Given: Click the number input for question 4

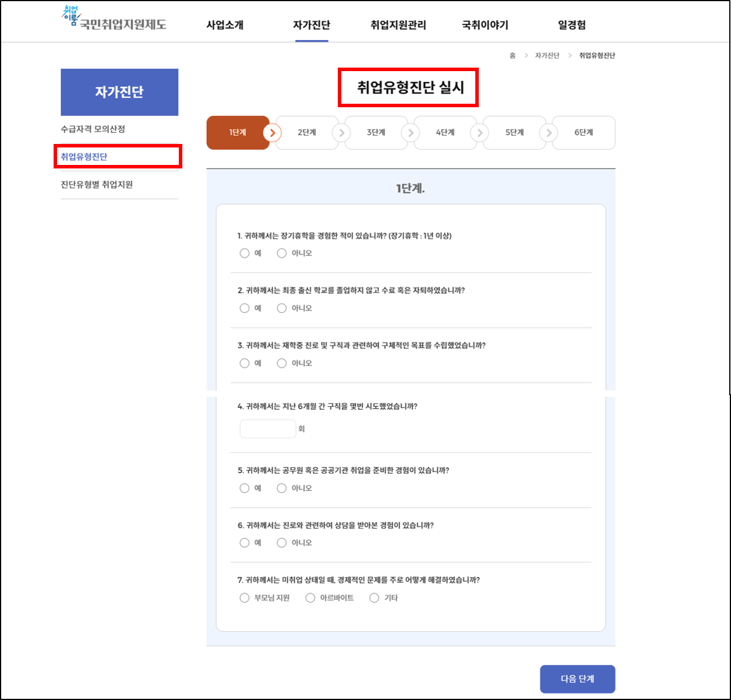Looking at the screenshot, I should 267,428.
